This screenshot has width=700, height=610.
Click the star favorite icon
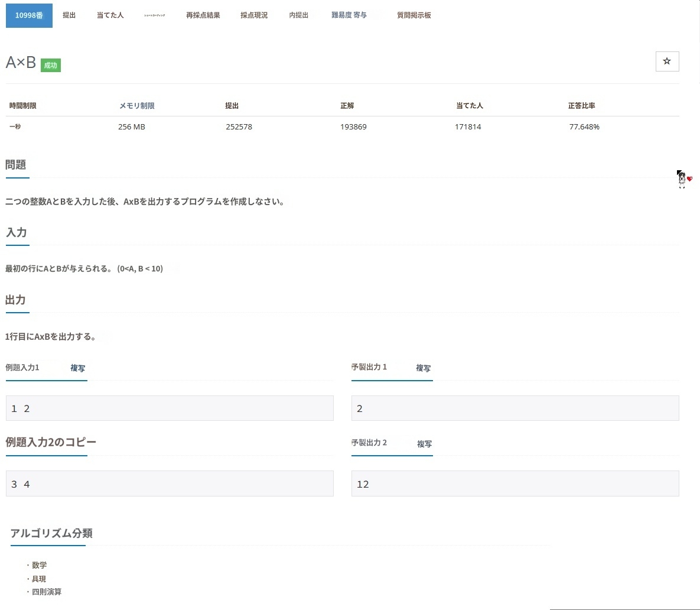coord(667,61)
